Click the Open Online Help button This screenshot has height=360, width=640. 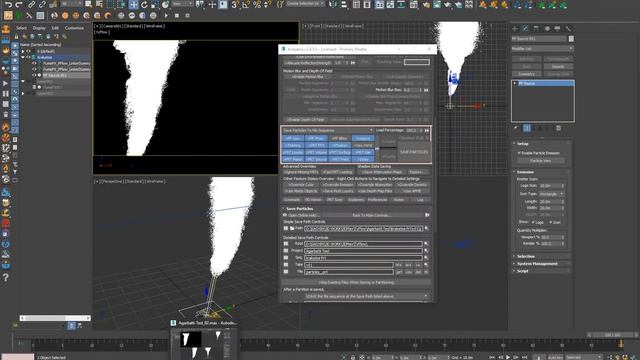(x=304, y=215)
